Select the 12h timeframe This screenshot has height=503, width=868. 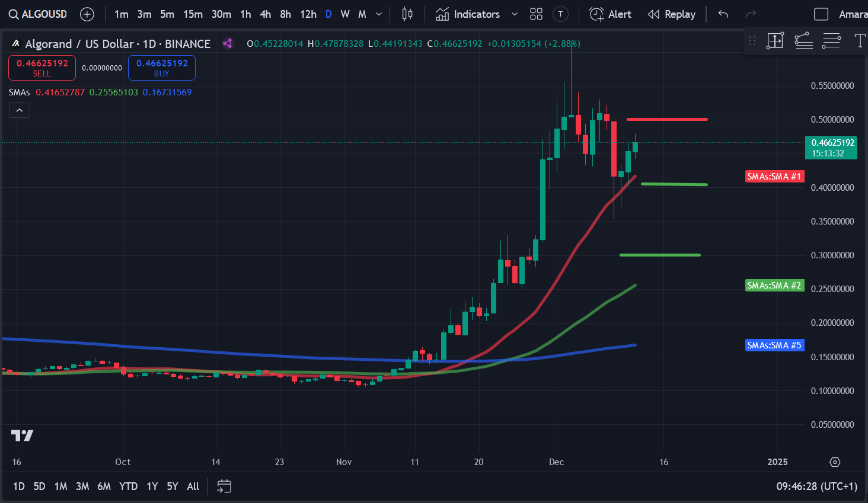pyautogui.click(x=308, y=14)
